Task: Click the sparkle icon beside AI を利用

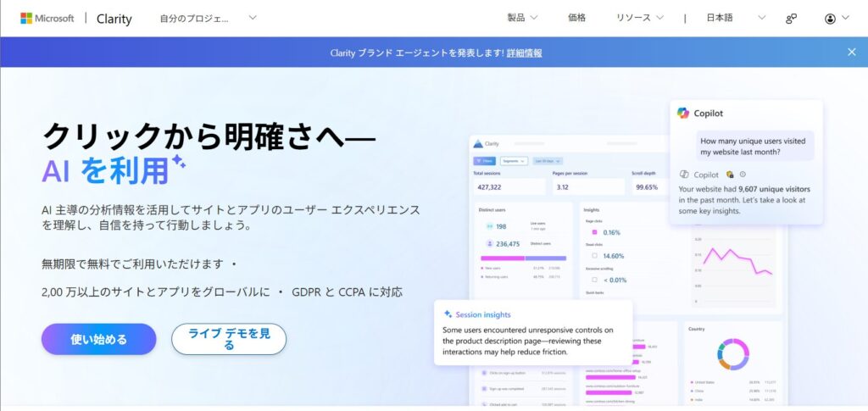Action: (x=178, y=161)
